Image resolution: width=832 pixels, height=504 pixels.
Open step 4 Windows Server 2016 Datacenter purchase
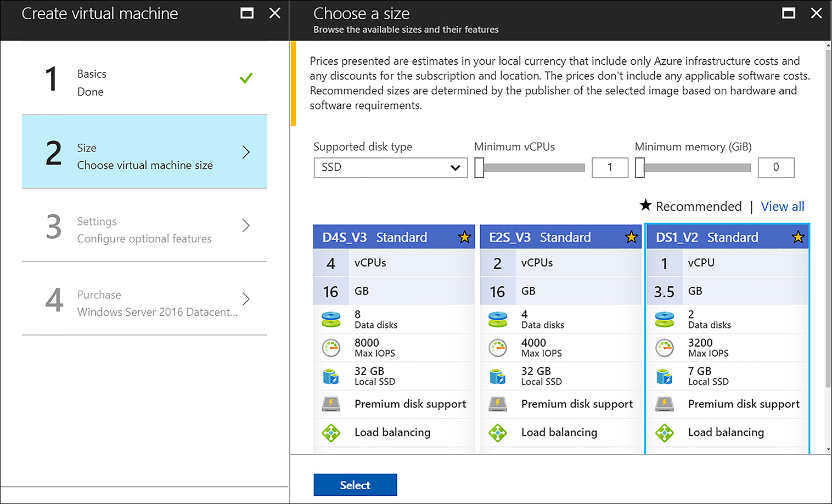point(144,298)
